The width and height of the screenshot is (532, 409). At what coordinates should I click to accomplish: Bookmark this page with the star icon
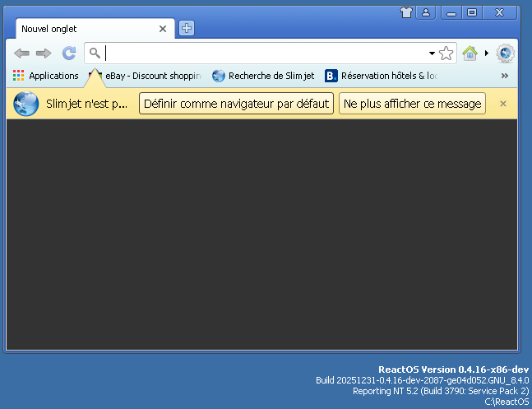point(446,53)
